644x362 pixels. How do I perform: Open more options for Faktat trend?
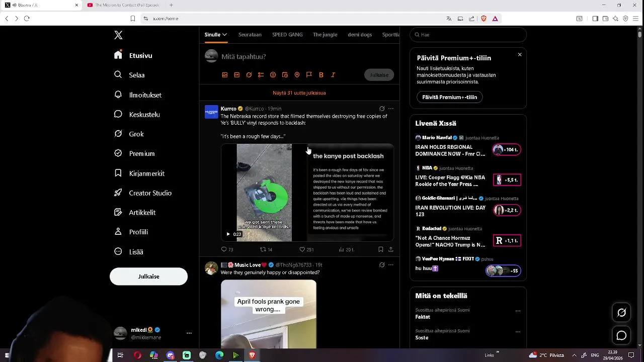pos(518,311)
